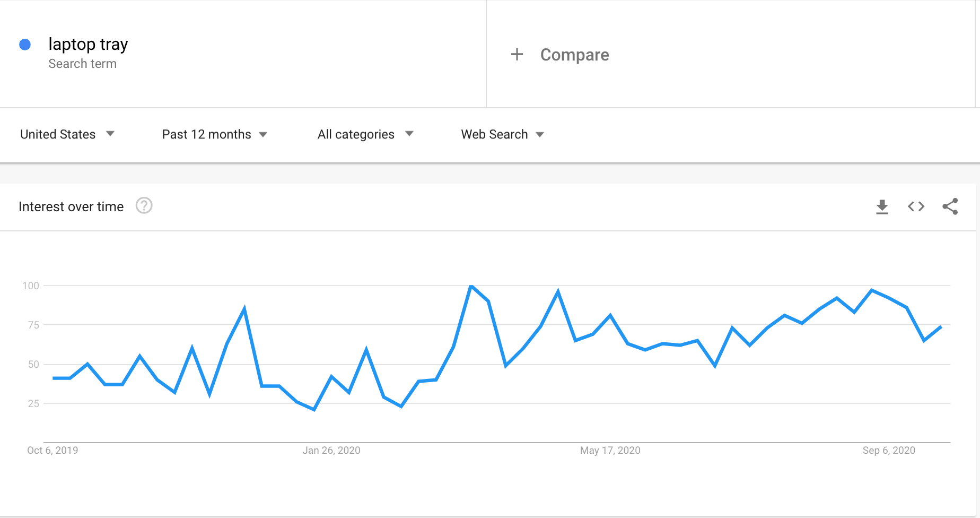Expand the Web Search type dropdown

(502, 134)
